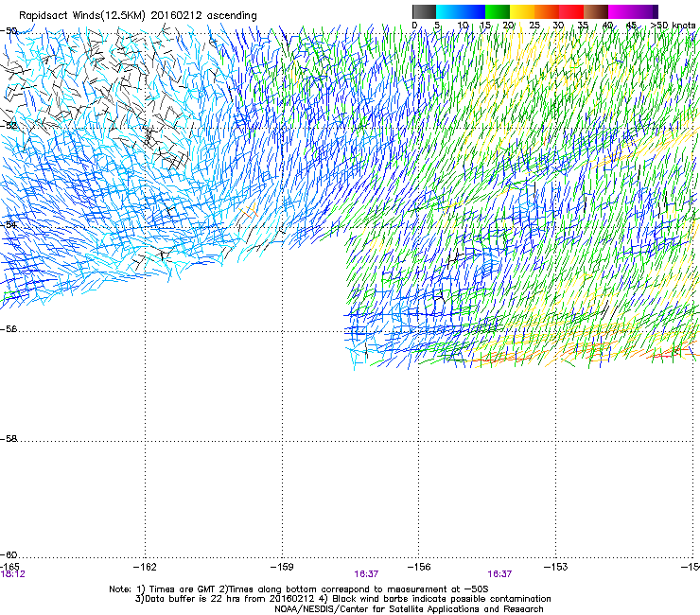Image resolution: width=700 pixels, height=615 pixels.
Task: Click the dark purple 45-50 knots segment
Action: (x=645, y=11)
